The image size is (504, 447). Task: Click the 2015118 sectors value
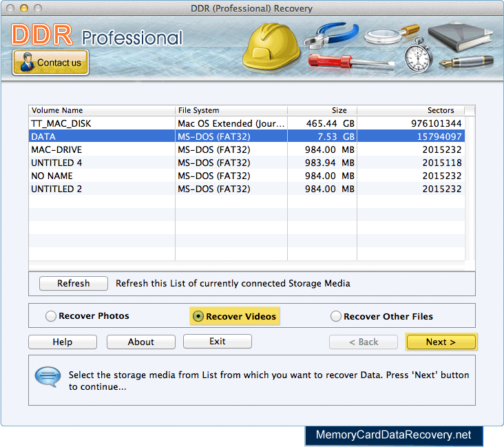pyautogui.click(x=442, y=163)
